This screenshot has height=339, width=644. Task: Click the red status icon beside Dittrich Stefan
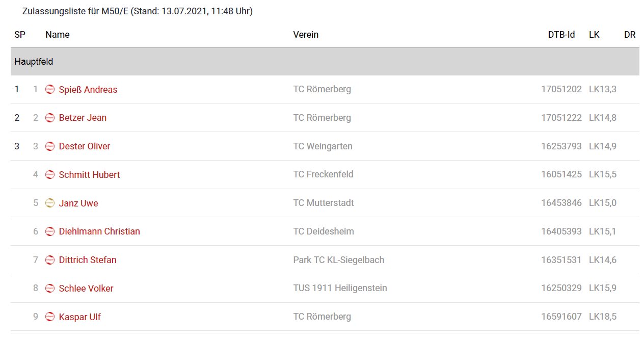50,260
